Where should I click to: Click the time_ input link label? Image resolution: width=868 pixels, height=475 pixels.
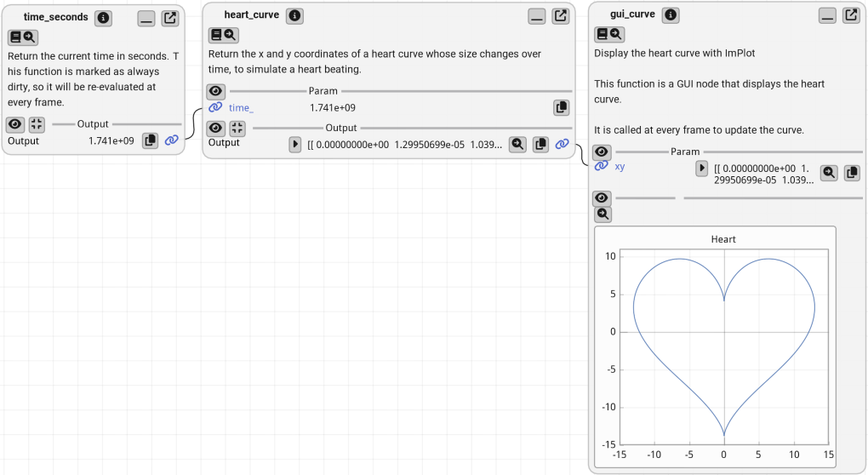[x=241, y=107]
